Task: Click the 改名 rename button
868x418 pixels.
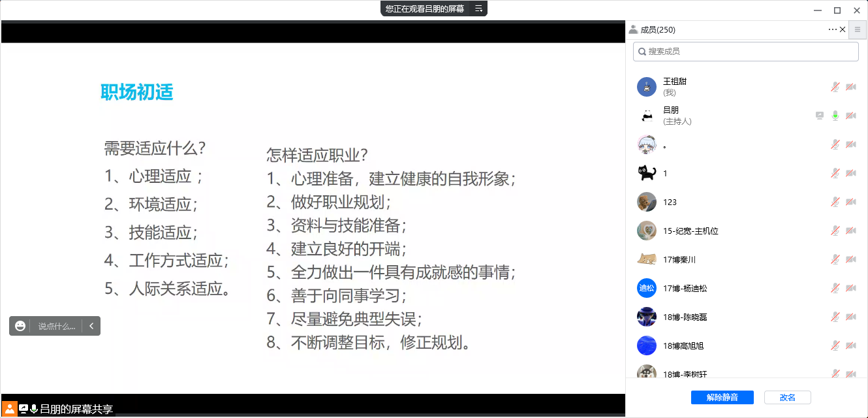Action: pos(787,397)
